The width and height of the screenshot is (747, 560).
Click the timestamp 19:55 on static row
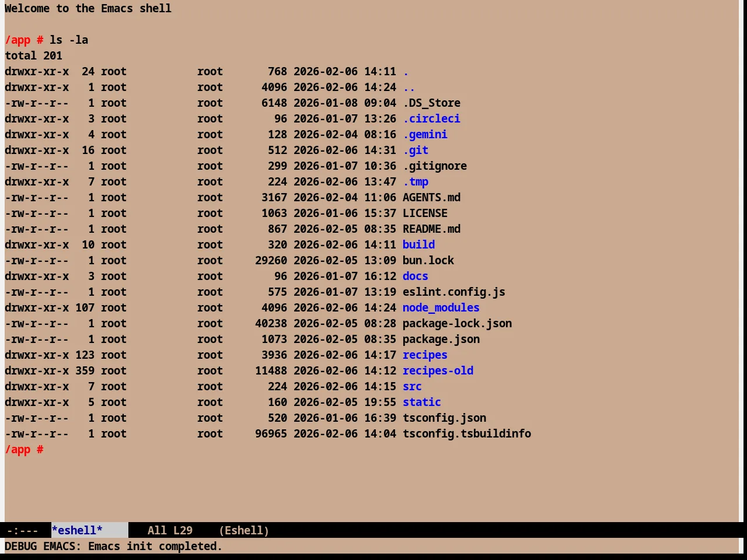380,402
